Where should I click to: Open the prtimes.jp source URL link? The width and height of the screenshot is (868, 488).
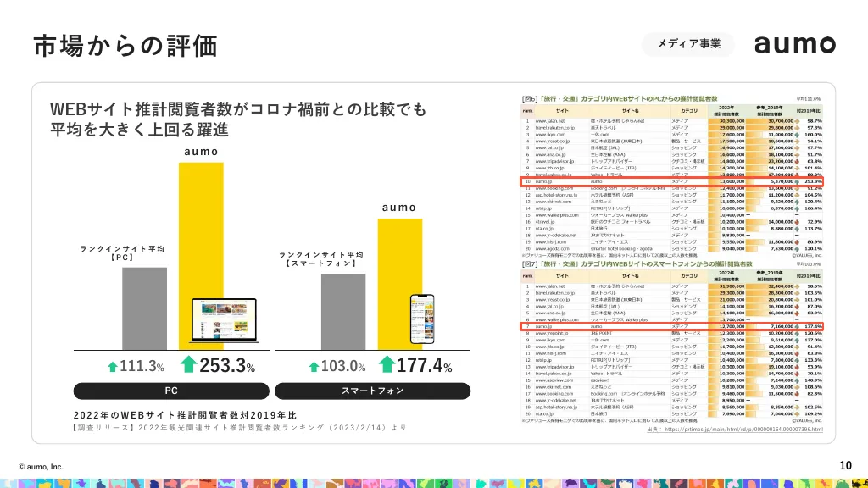(743, 430)
